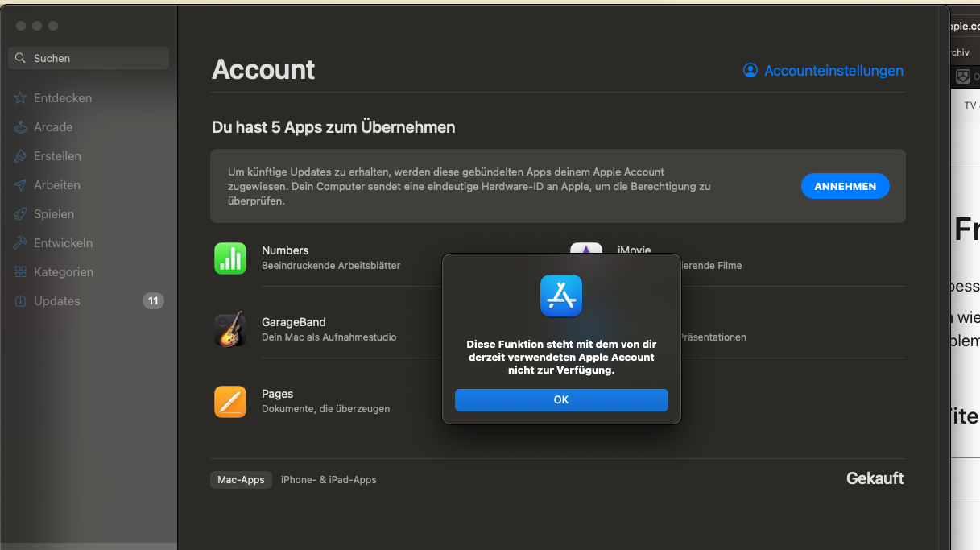Image resolution: width=980 pixels, height=550 pixels.
Task: Click the 'Du hast 5 Apps zum Übernehmen' heading
Action: 333,127
